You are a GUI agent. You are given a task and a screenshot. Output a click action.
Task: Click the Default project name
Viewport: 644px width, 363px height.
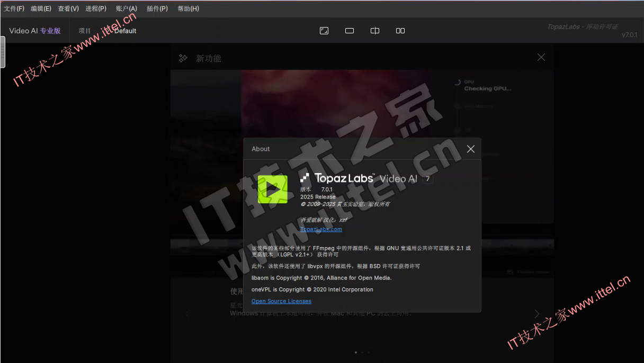pyautogui.click(x=126, y=31)
